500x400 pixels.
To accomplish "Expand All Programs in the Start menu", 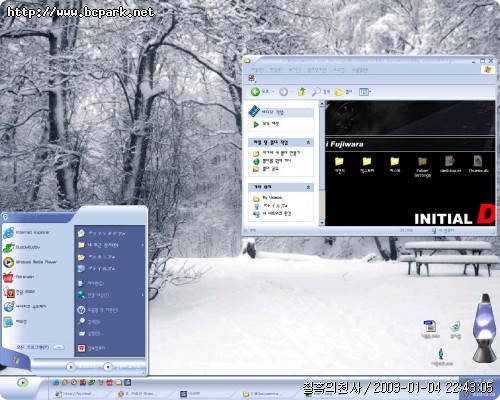I will (x=40, y=347).
